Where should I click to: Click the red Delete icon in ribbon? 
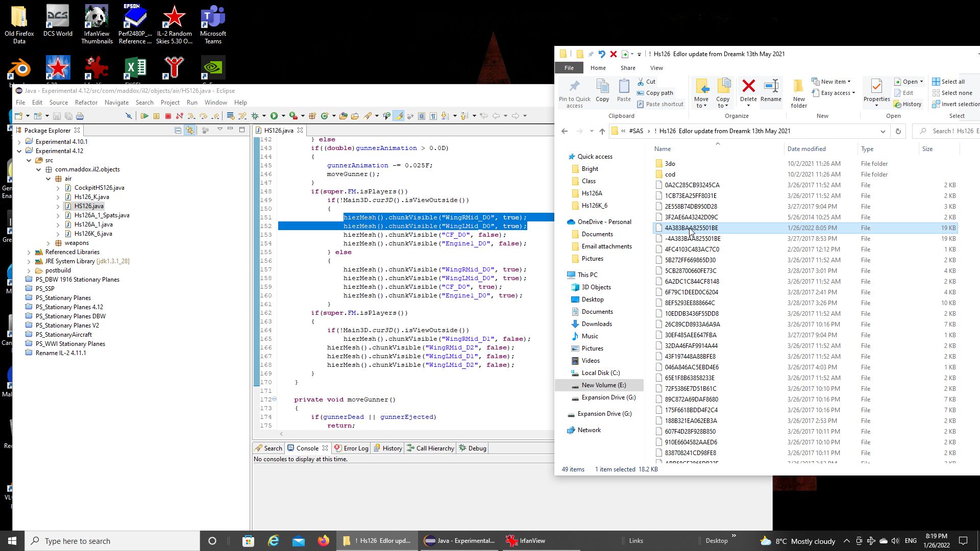coord(748,87)
